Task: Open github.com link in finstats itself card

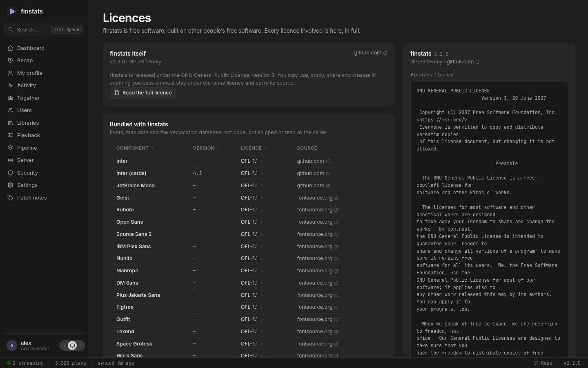Action: tap(371, 53)
